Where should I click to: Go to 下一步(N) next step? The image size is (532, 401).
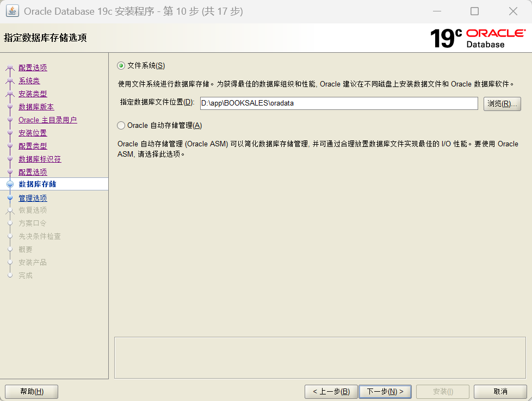tap(385, 392)
